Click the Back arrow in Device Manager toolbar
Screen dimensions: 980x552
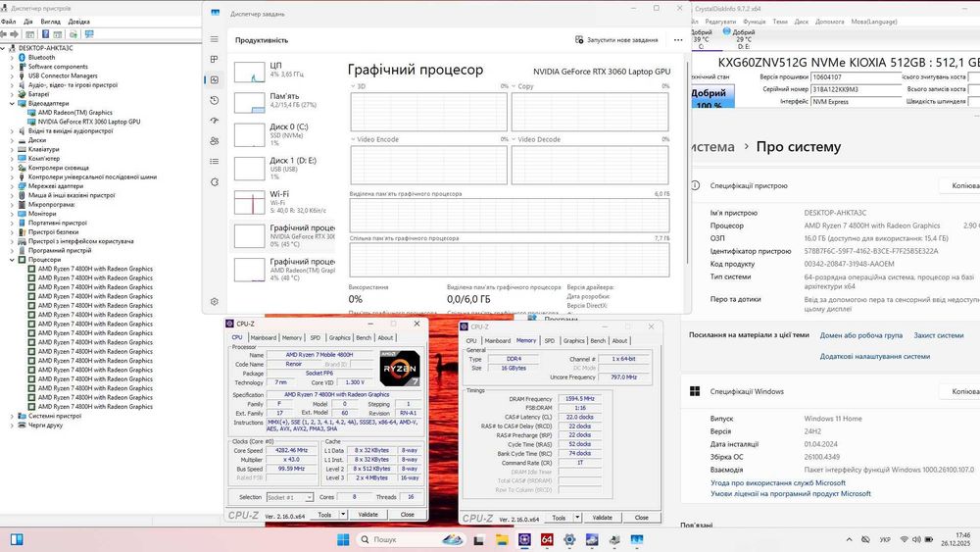click(x=4, y=34)
